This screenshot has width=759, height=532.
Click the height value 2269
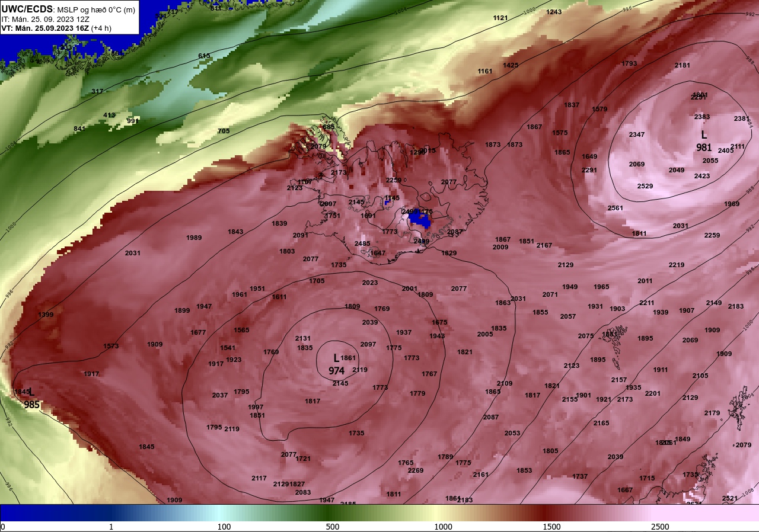pos(416,470)
